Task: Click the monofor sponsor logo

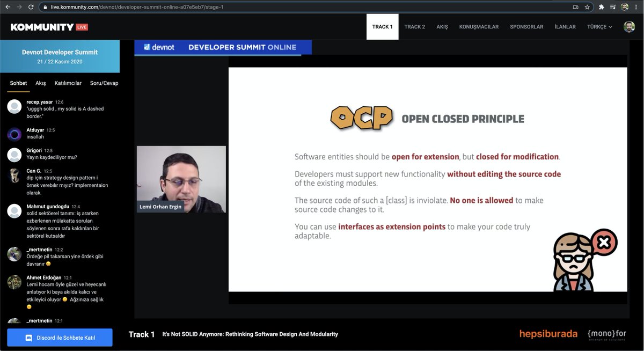Action: pos(606,334)
